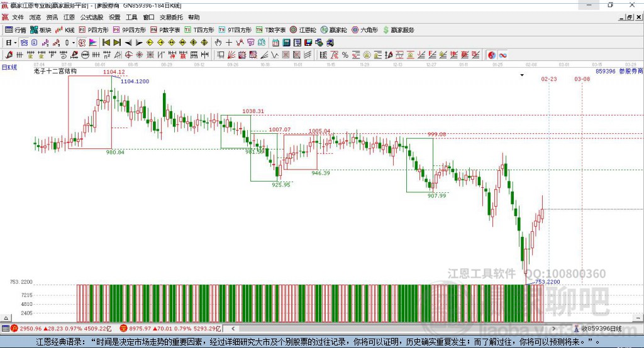Open the T数字表 time table
Screen dimensions: 644x348
pyautogui.click(x=270, y=30)
